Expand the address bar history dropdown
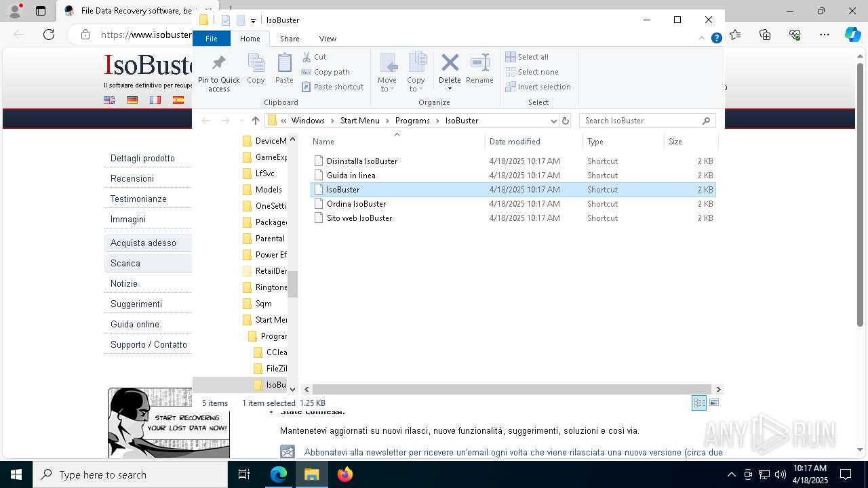Screen dimensions: 868x488 tap(553, 121)
